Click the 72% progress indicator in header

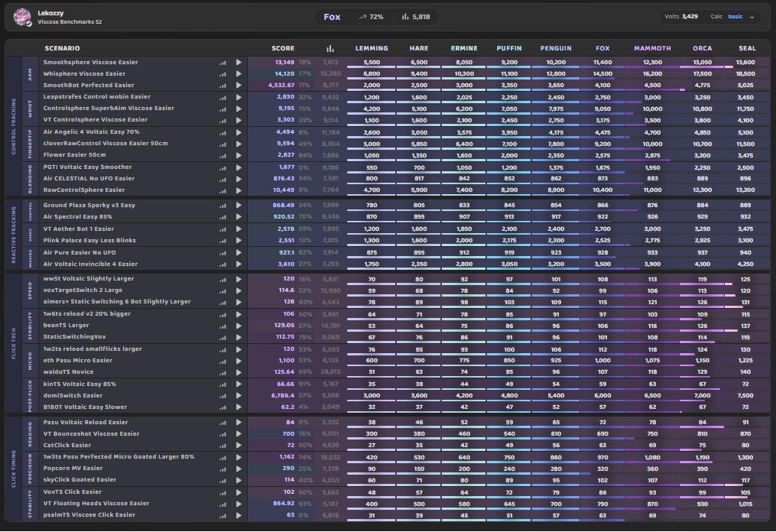pos(371,17)
